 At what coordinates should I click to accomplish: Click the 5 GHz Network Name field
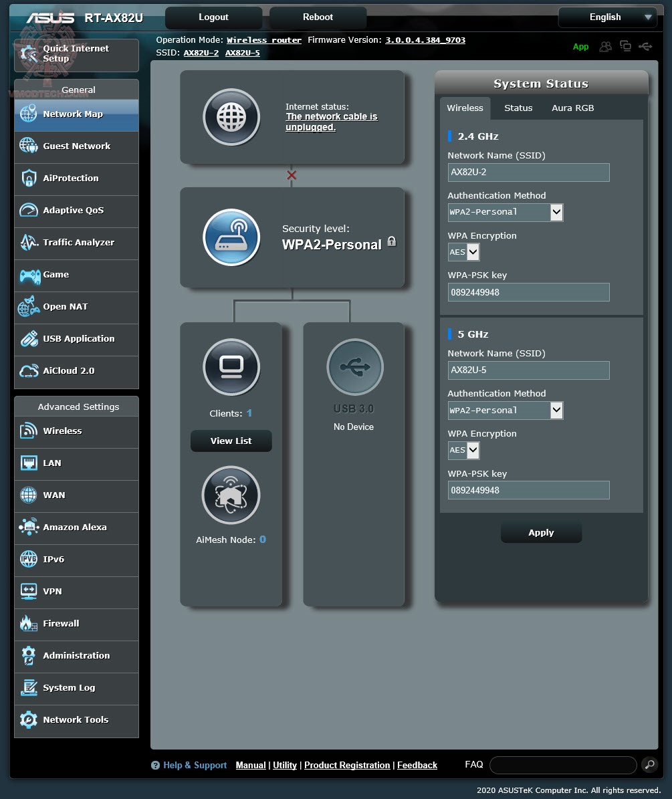[x=528, y=370]
